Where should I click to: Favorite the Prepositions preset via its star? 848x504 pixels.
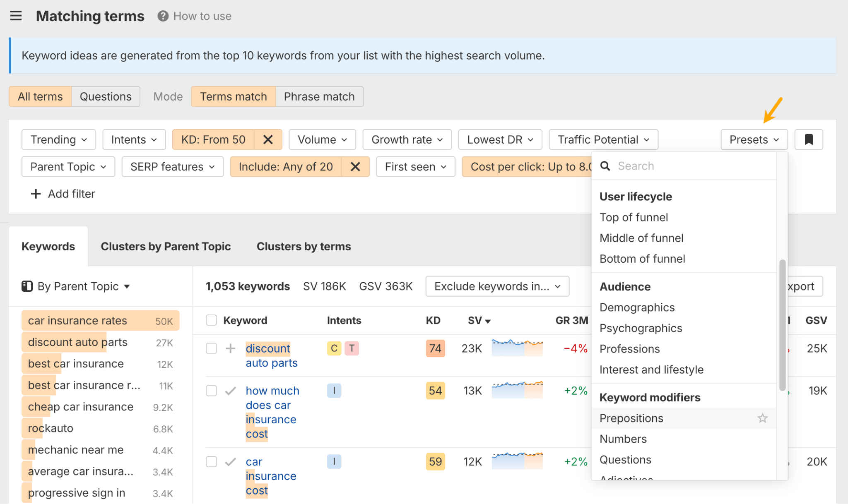(x=762, y=418)
